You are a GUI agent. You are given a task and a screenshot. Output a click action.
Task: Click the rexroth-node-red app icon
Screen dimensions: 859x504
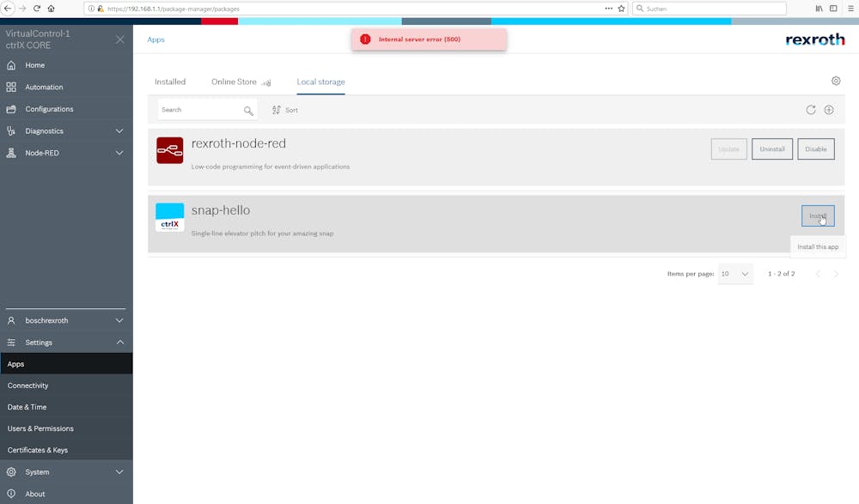170,150
